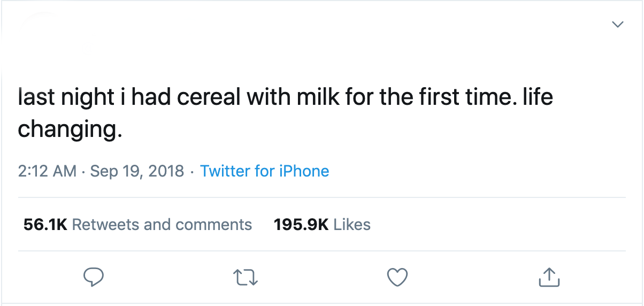
Task: Like the tweet with the heart icon
Action: (x=397, y=277)
